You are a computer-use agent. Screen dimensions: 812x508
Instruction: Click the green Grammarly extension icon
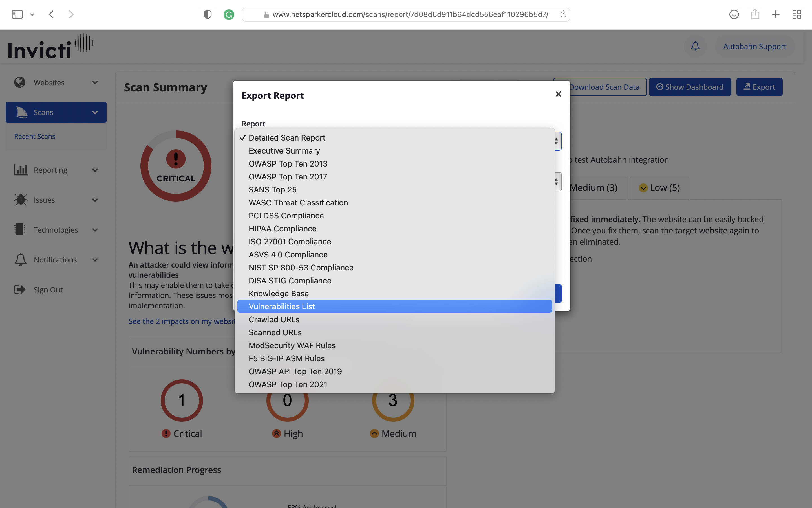click(x=229, y=14)
